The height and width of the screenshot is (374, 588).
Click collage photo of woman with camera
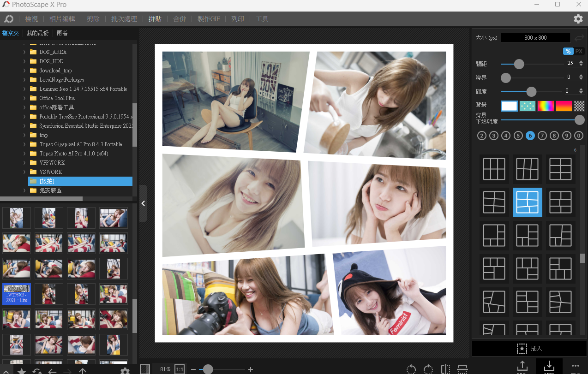coord(247,295)
